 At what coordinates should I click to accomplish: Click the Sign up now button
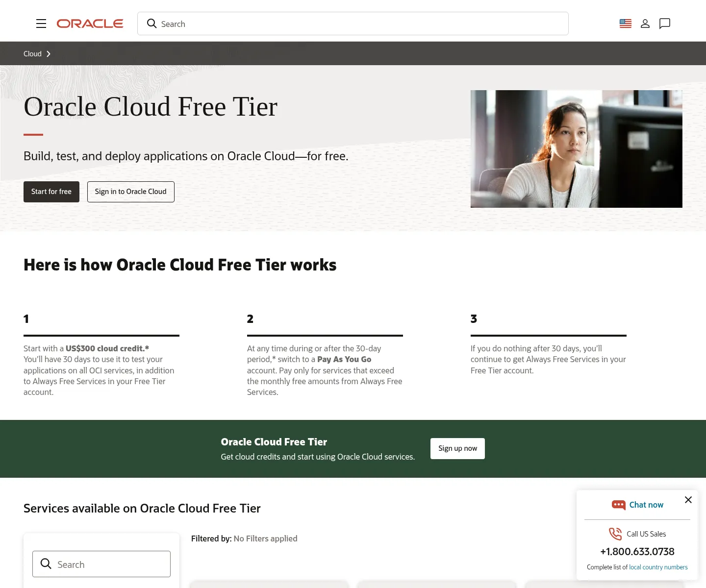pyautogui.click(x=457, y=448)
